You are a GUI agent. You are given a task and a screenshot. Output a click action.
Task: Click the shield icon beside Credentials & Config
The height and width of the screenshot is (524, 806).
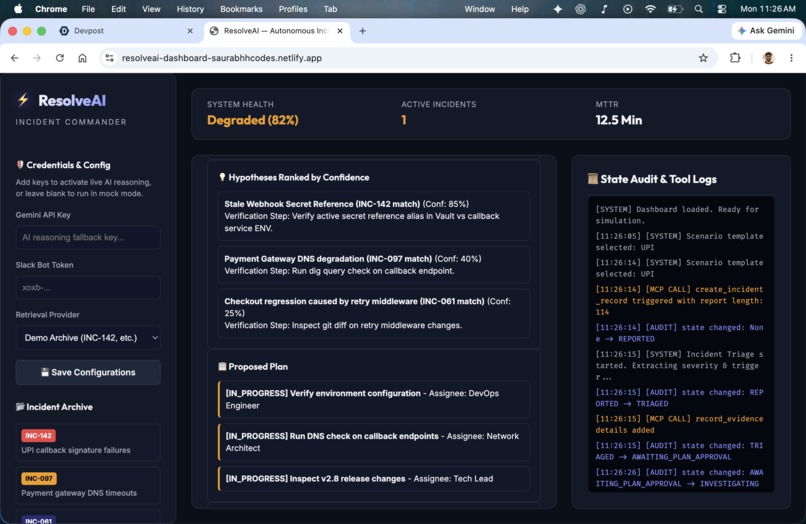(20, 165)
